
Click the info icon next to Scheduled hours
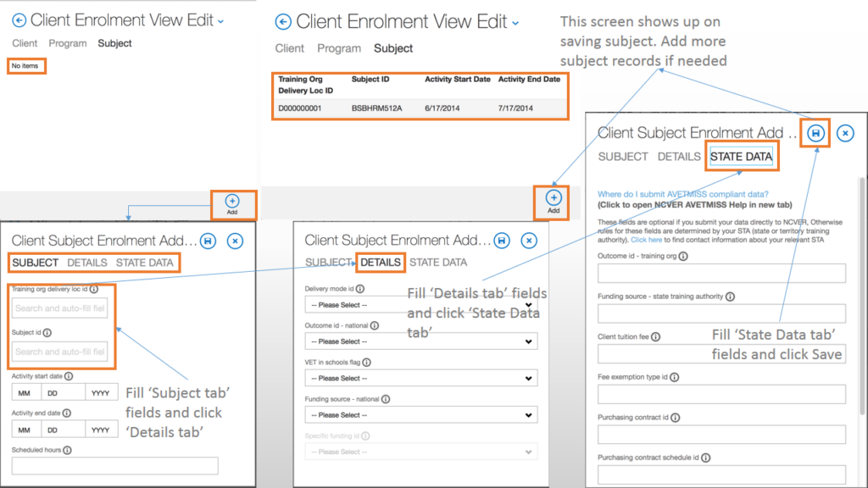[x=66, y=450]
